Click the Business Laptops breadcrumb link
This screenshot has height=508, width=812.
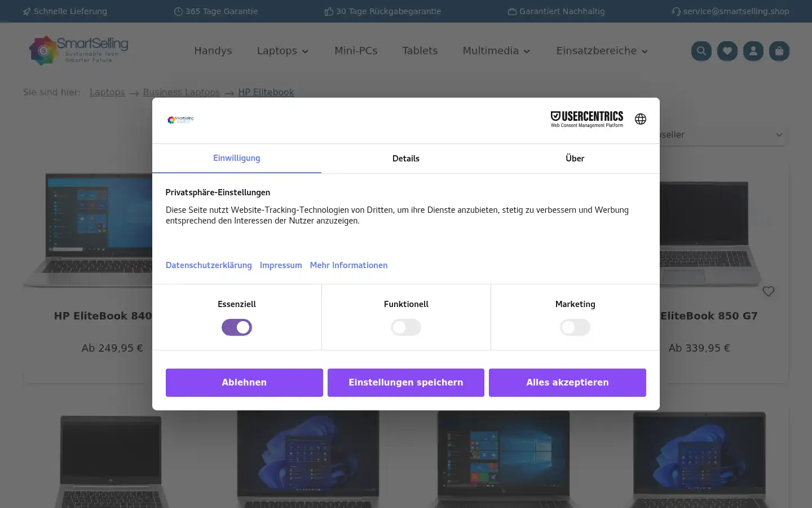[182, 92]
